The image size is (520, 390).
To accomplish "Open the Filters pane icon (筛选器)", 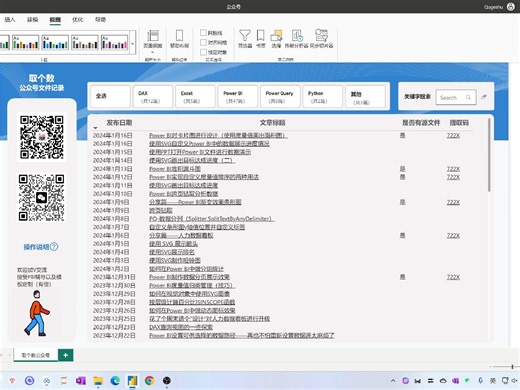I will [x=245, y=38].
